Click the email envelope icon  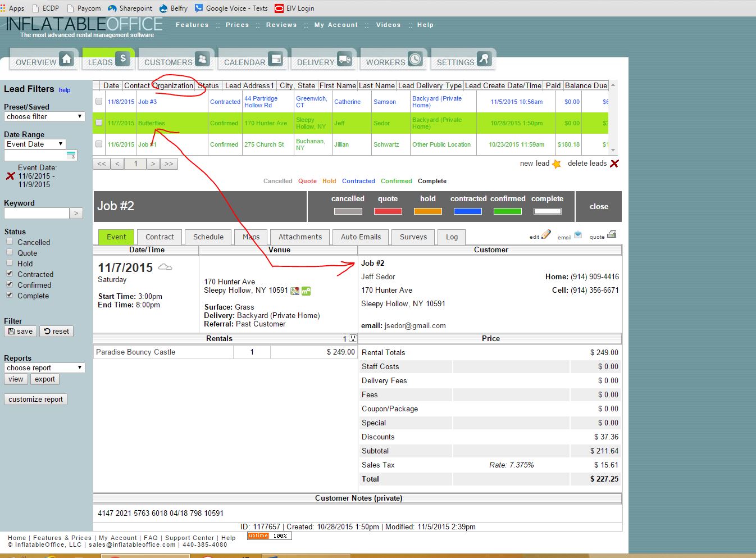[x=578, y=235]
